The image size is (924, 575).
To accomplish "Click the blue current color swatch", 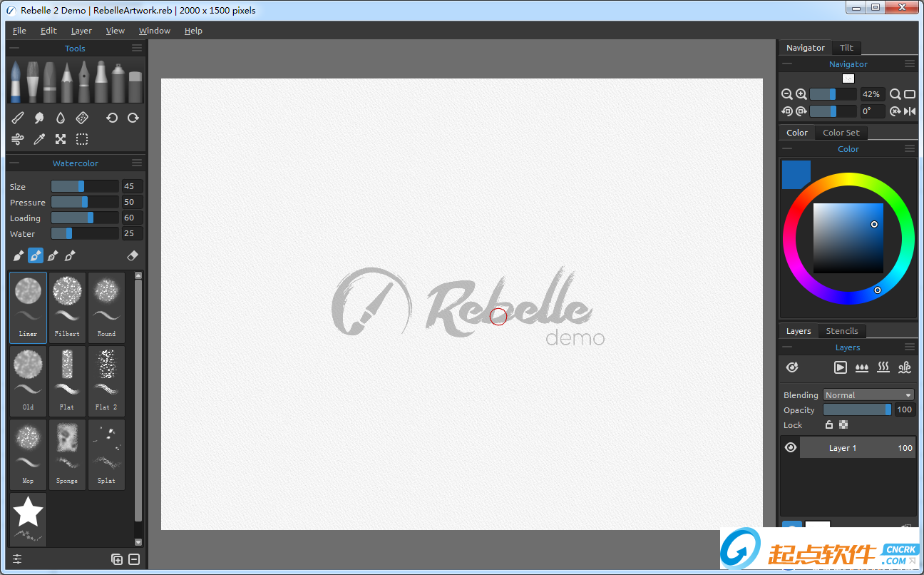I will (796, 175).
